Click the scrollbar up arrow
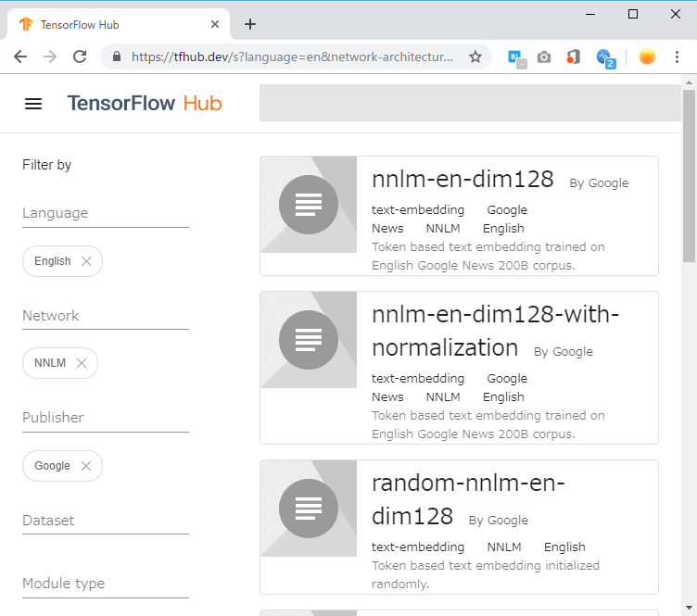The height and width of the screenshot is (616, 697). click(689, 82)
